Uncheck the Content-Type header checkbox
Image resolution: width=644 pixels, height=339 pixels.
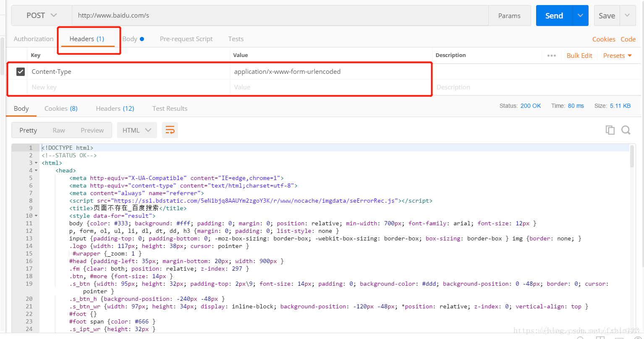(x=21, y=72)
